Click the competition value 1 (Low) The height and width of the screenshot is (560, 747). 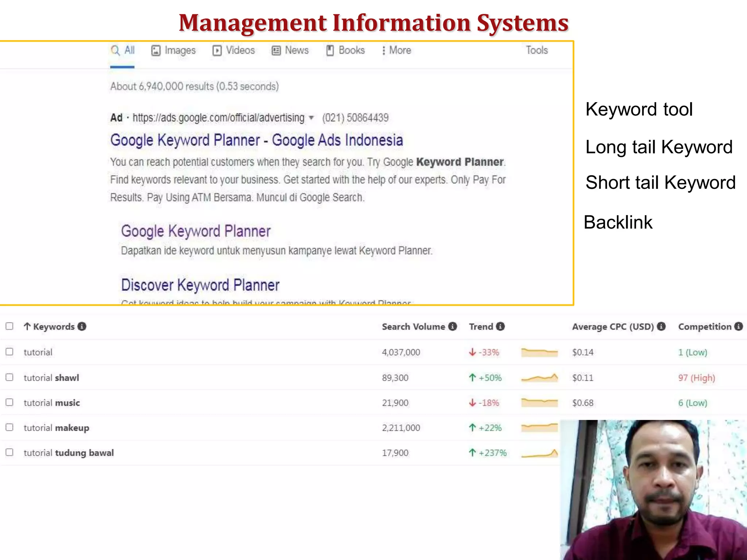[693, 352]
